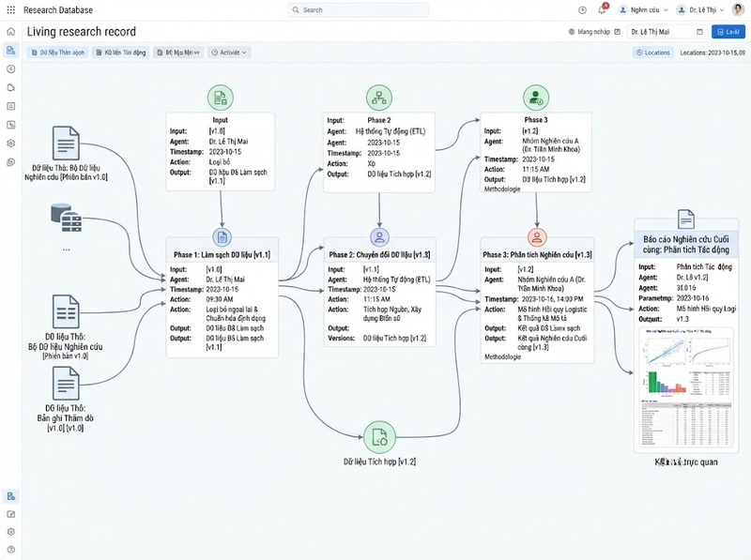Click the Research Database app name
Screen dimensions: 751x560
click(x=58, y=10)
